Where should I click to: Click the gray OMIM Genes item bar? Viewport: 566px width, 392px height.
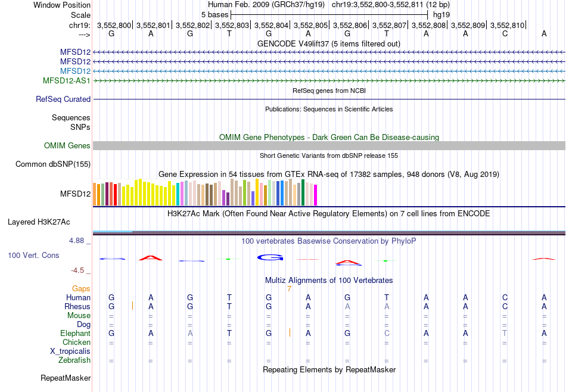coord(329,145)
